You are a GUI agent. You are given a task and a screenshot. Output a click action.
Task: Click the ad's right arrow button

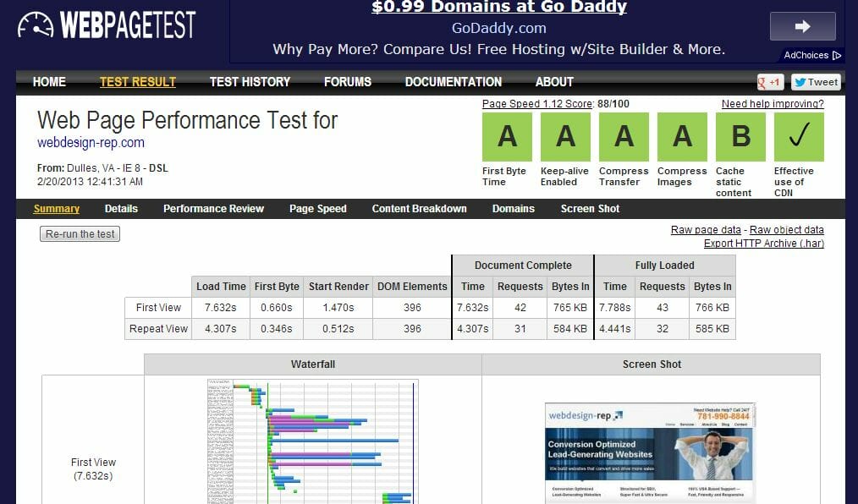802,26
